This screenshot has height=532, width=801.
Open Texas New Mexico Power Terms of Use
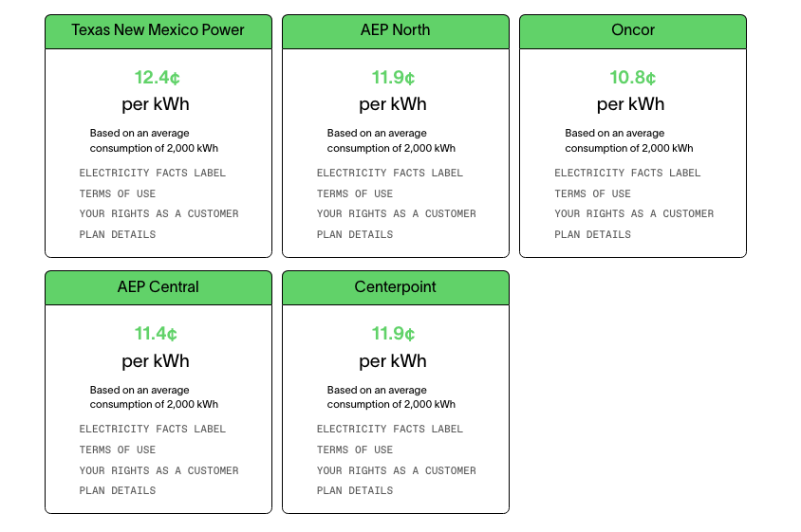click(118, 194)
